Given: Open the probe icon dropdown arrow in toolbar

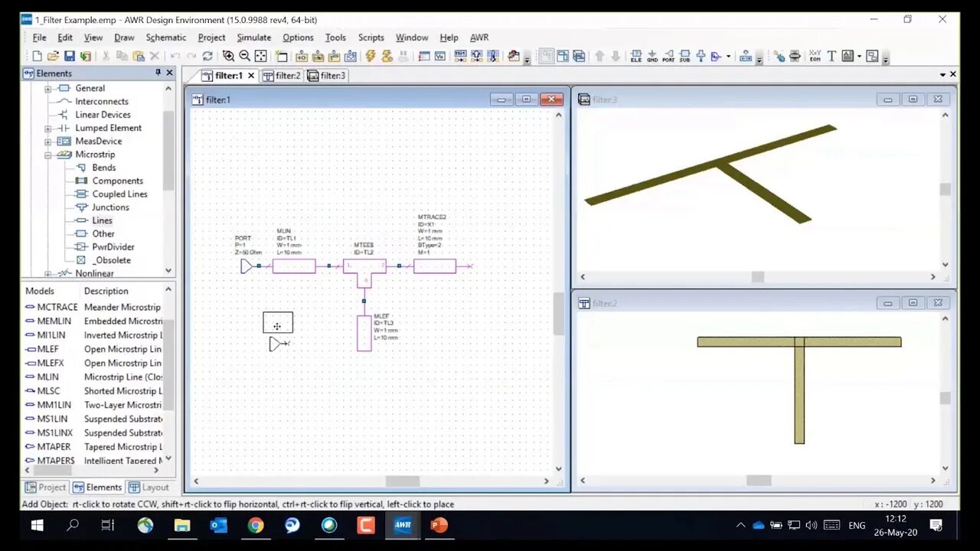Looking at the screenshot, I should tap(728, 56).
